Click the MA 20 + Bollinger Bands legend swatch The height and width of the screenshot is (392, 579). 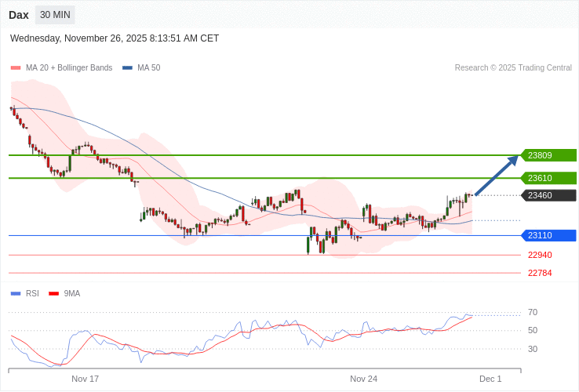point(15,68)
